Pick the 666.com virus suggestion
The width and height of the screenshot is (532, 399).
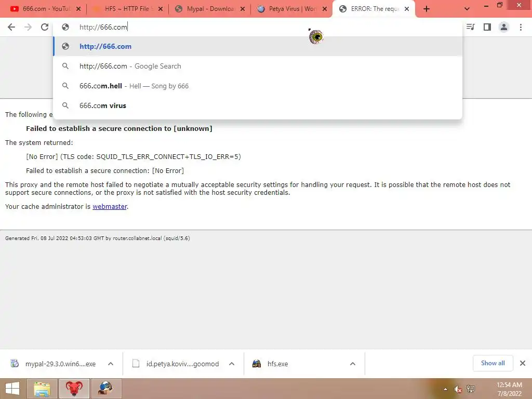(x=258, y=105)
